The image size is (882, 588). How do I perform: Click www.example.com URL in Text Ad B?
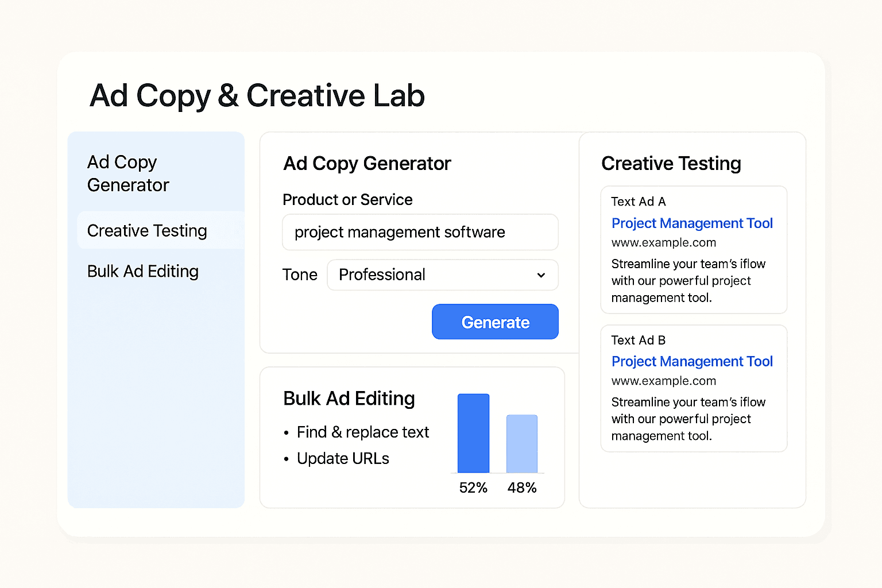[664, 381]
